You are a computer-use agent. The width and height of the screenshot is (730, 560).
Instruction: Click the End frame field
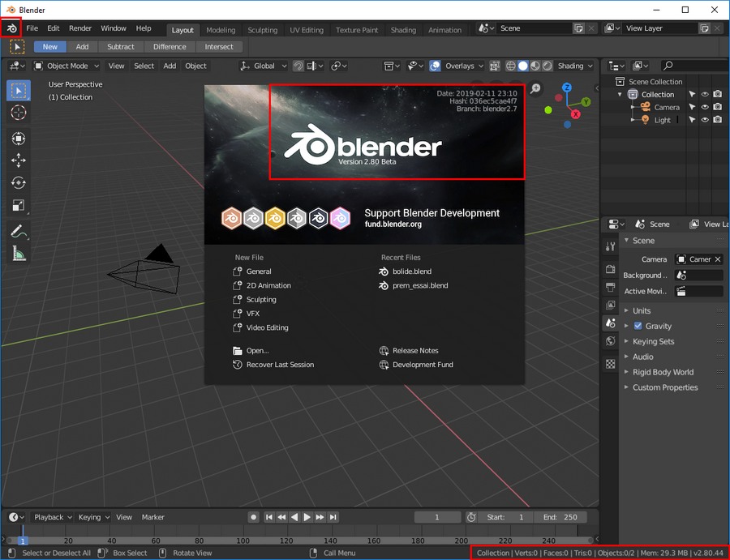tap(560, 517)
